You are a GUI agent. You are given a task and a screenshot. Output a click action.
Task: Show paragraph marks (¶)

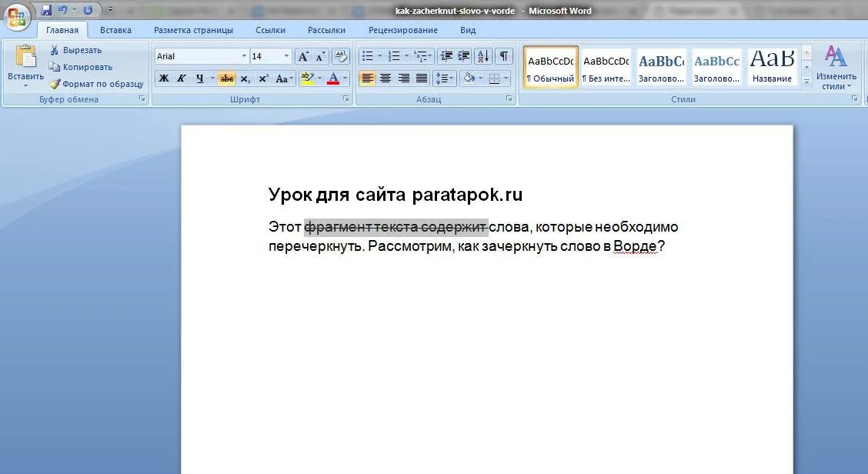[x=504, y=56]
